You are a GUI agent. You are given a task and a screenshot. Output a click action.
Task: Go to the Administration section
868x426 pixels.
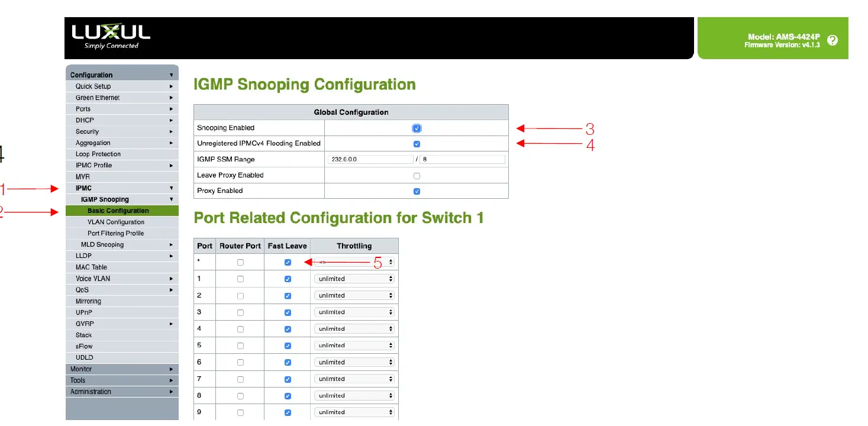(x=122, y=391)
